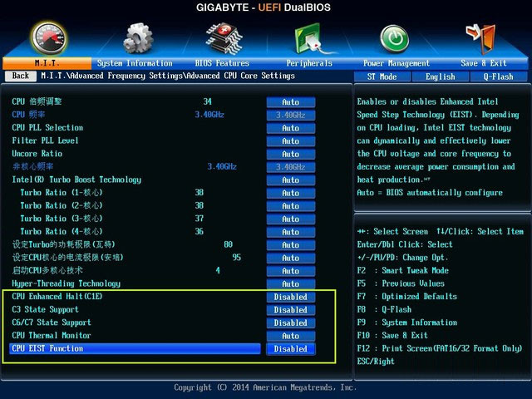Open the System Information gears icon

tap(139, 38)
